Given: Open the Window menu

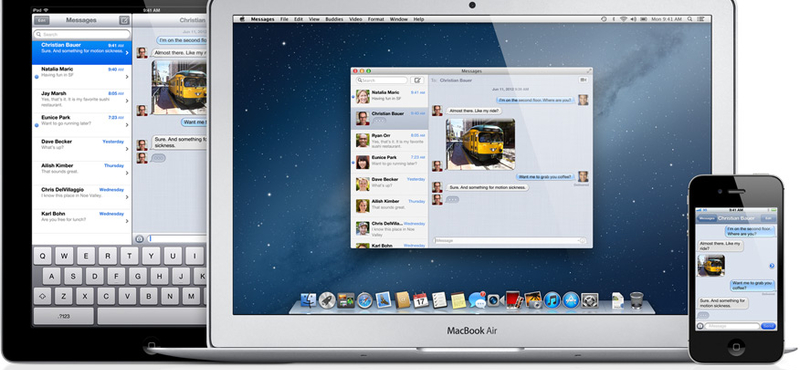Looking at the screenshot, I should (x=398, y=19).
